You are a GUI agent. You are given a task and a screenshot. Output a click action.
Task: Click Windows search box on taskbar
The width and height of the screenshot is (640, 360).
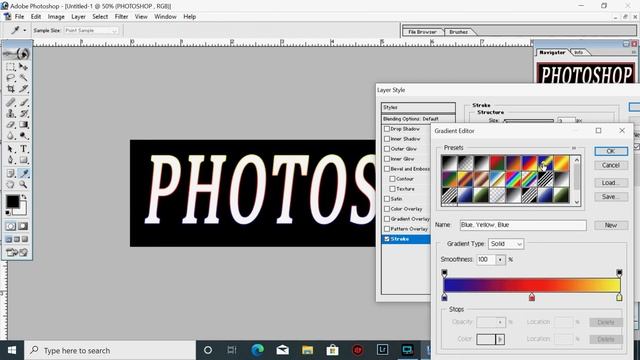click(x=111, y=350)
